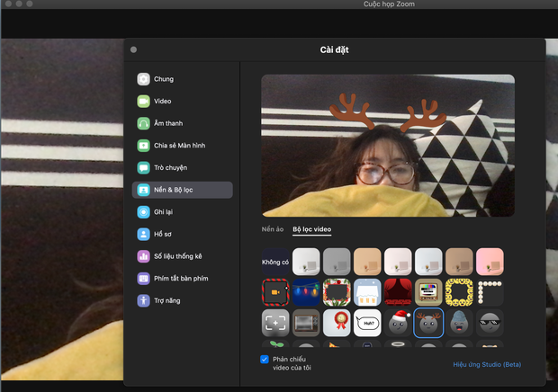This screenshot has width=558, height=392.
Task: Apply the Santa hat face filter
Action: pyautogui.click(x=398, y=322)
